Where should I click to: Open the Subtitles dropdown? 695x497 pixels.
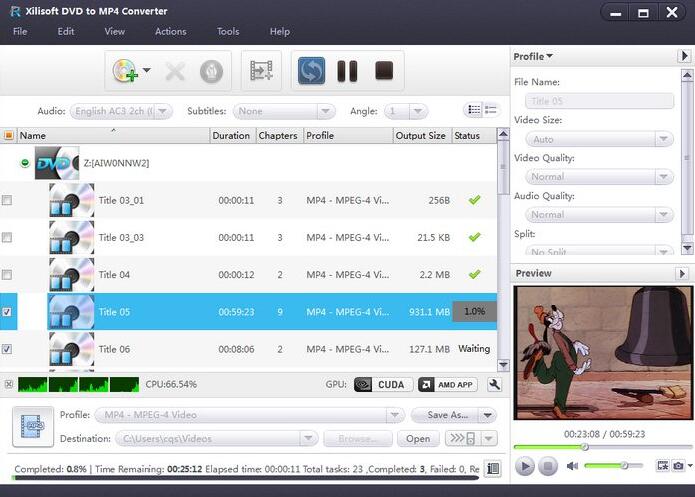coord(284,111)
